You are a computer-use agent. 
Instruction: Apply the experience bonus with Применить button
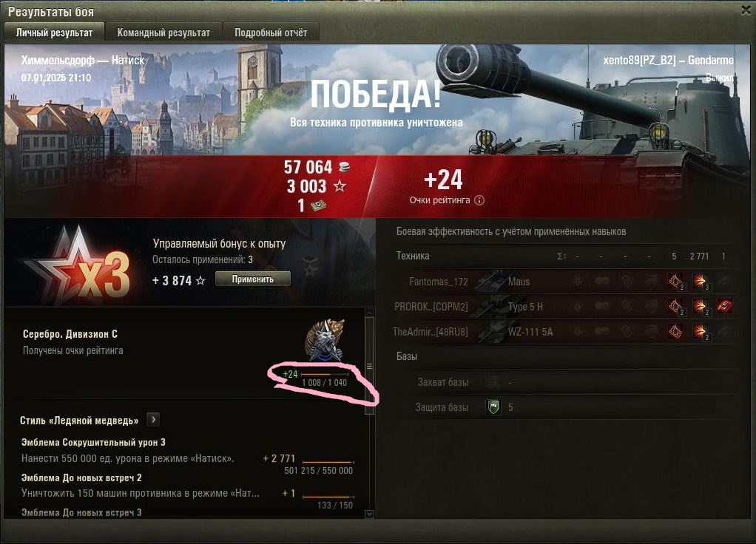coord(253,279)
